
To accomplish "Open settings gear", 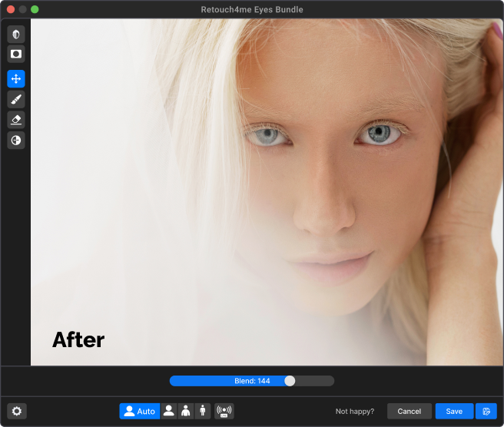I will (17, 411).
